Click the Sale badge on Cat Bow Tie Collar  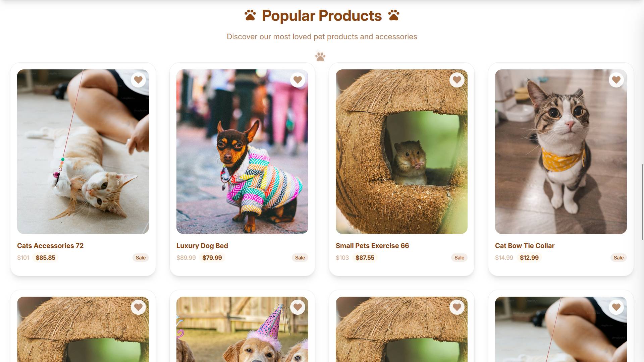(619, 257)
